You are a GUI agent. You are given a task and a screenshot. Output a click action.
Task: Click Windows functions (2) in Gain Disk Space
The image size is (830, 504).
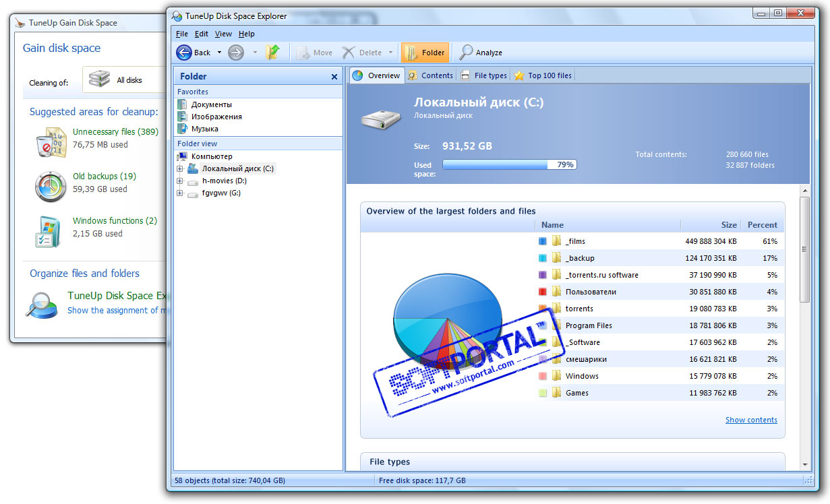pos(115,221)
